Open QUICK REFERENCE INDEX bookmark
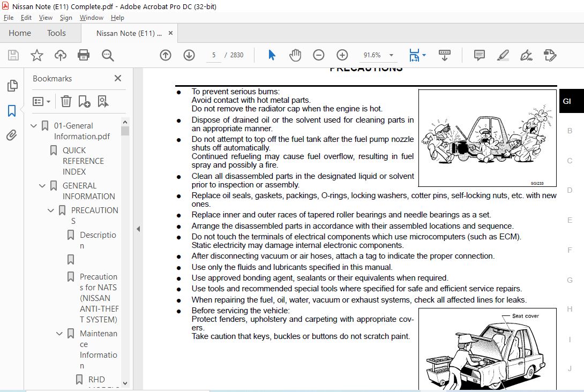 pyautogui.click(x=84, y=161)
